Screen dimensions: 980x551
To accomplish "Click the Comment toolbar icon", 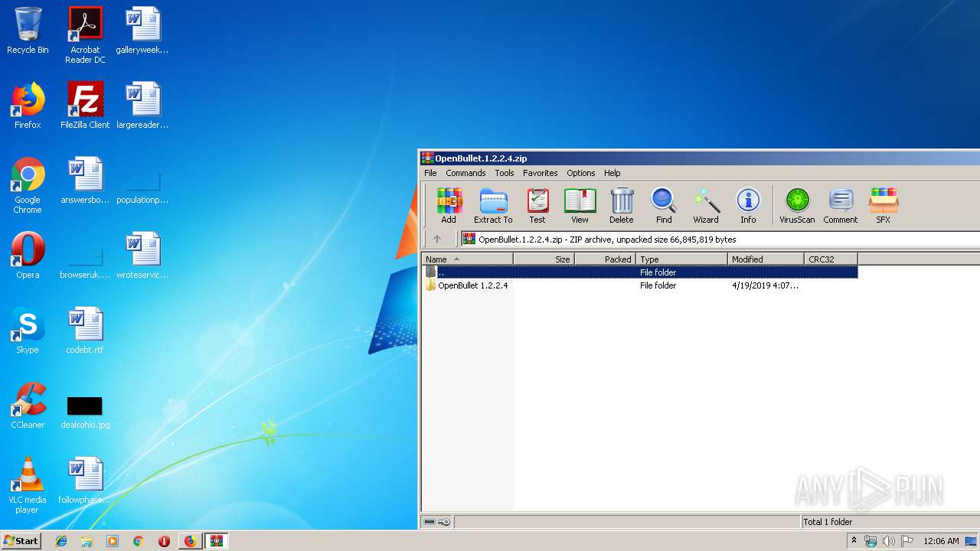I will [x=841, y=206].
